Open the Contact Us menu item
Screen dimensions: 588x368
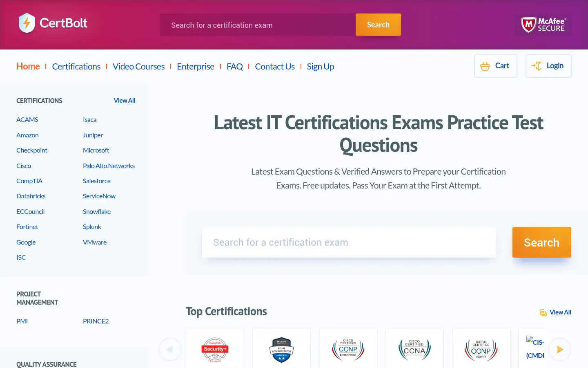coord(275,66)
